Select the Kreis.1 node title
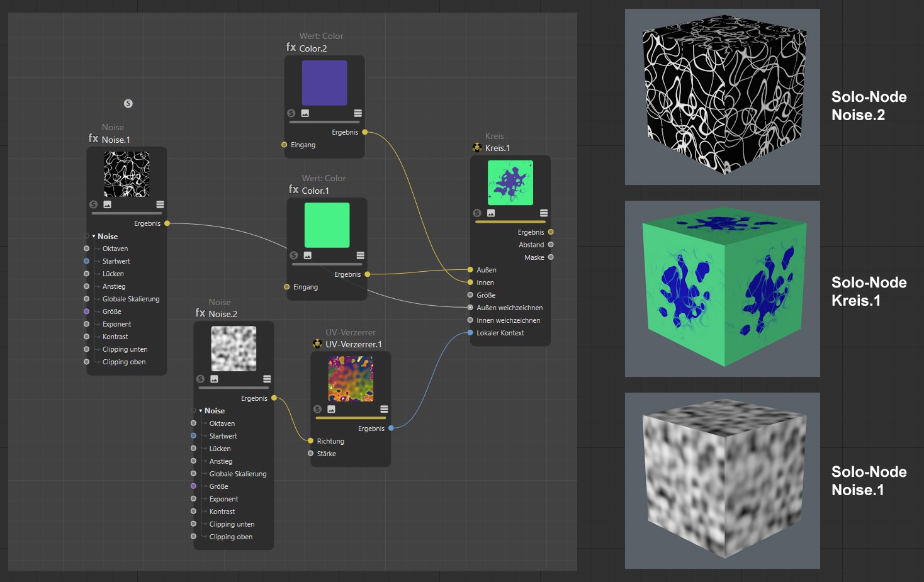The image size is (924, 582). pyautogui.click(x=497, y=148)
